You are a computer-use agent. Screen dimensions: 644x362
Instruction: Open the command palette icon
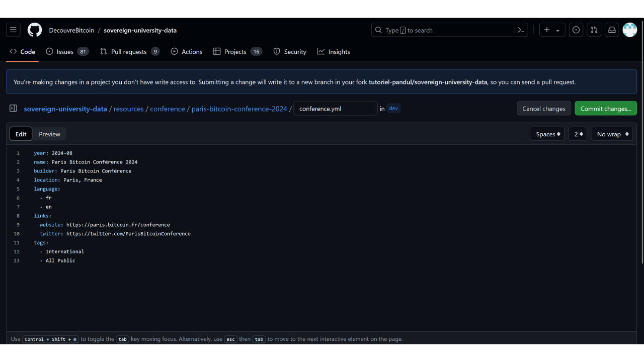(521, 30)
